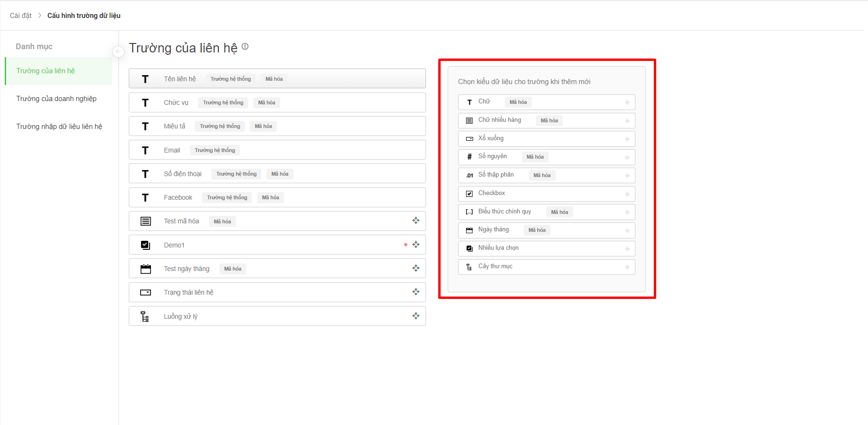
Task: Select the Email field row
Action: tap(172, 150)
